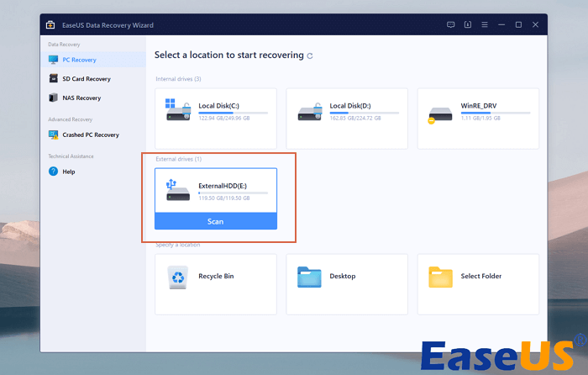Click the EaseUS app logo icon in title bar
Screen dimensions: 588x375
tap(50, 25)
